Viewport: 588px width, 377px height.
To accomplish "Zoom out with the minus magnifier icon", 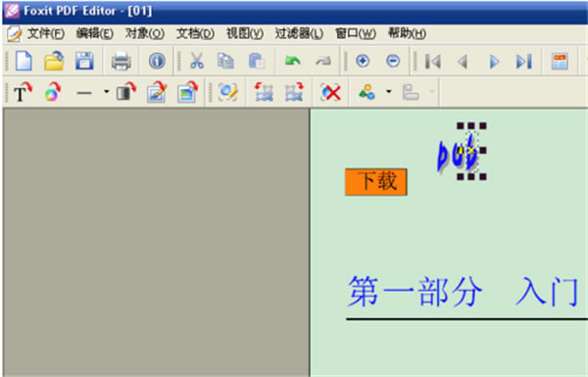I will [x=393, y=61].
